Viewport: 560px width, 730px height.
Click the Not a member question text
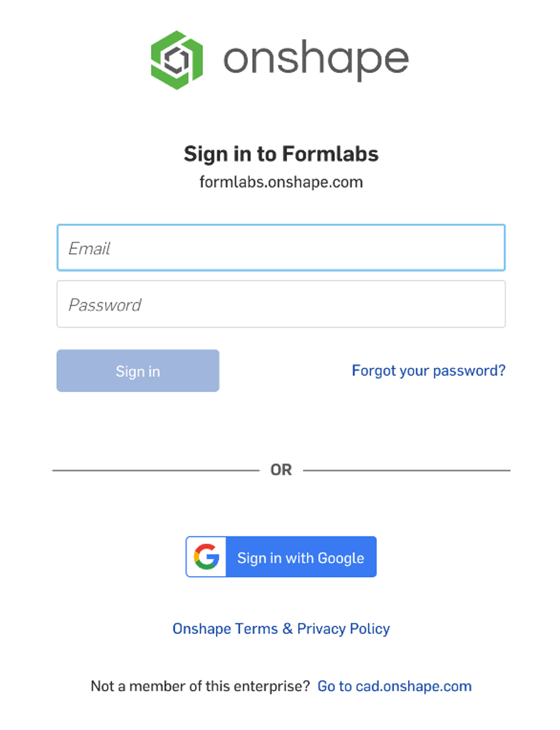[200, 686]
